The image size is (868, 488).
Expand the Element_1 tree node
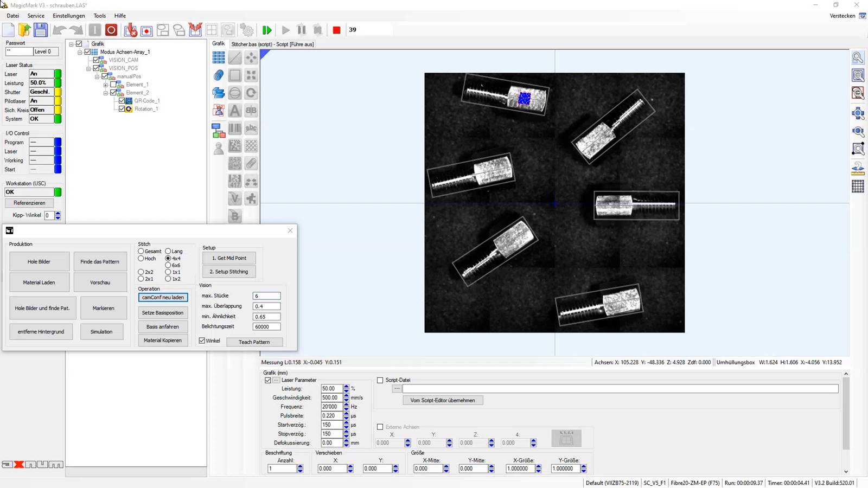pos(106,85)
